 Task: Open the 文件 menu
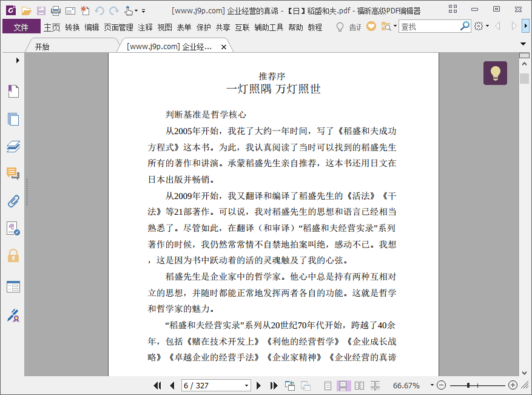(21, 27)
